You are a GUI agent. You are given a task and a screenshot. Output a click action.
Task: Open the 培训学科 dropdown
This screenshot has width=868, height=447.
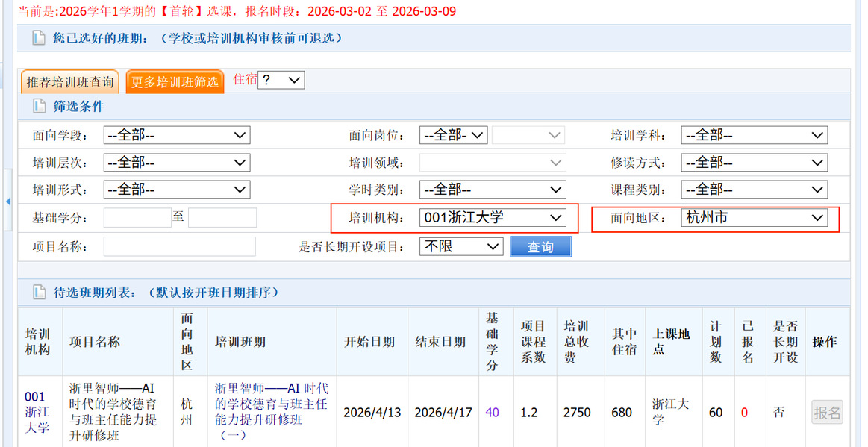[x=754, y=136]
